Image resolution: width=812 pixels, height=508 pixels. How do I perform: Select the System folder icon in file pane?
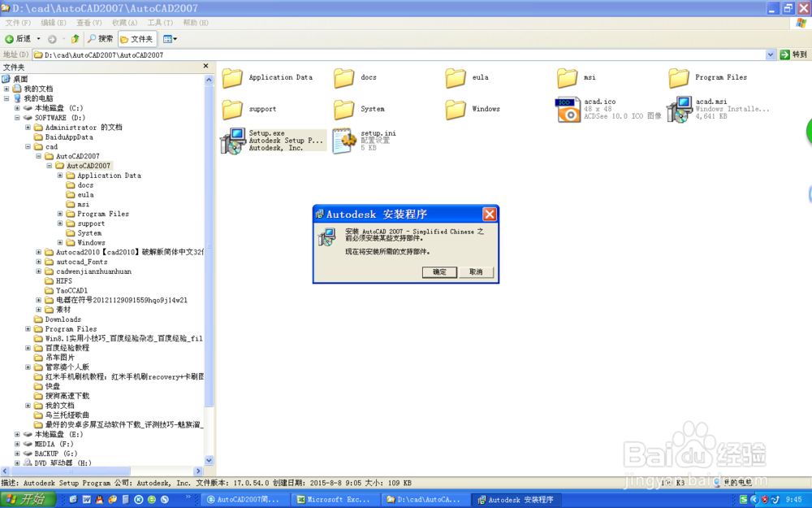coord(343,110)
